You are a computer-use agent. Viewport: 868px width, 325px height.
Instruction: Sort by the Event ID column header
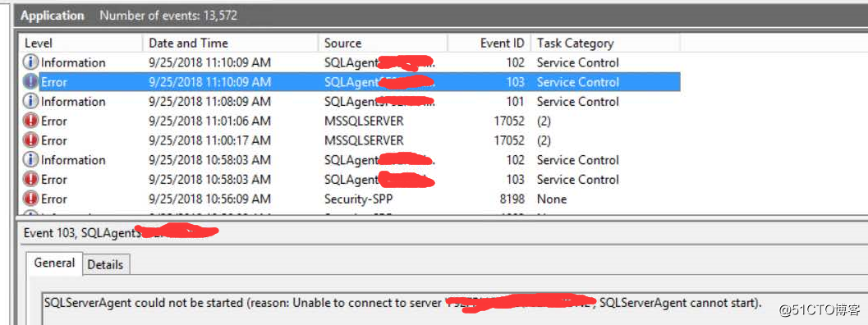click(x=489, y=43)
